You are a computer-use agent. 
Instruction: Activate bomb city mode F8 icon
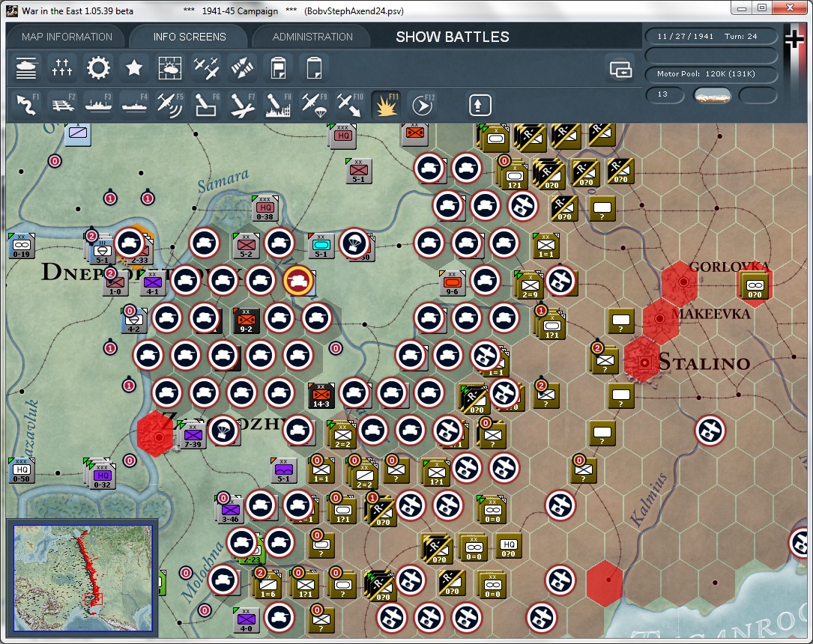(279, 105)
